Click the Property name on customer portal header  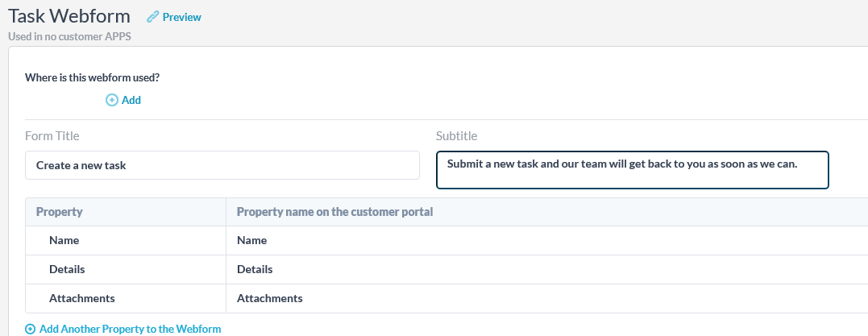[335, 211]
